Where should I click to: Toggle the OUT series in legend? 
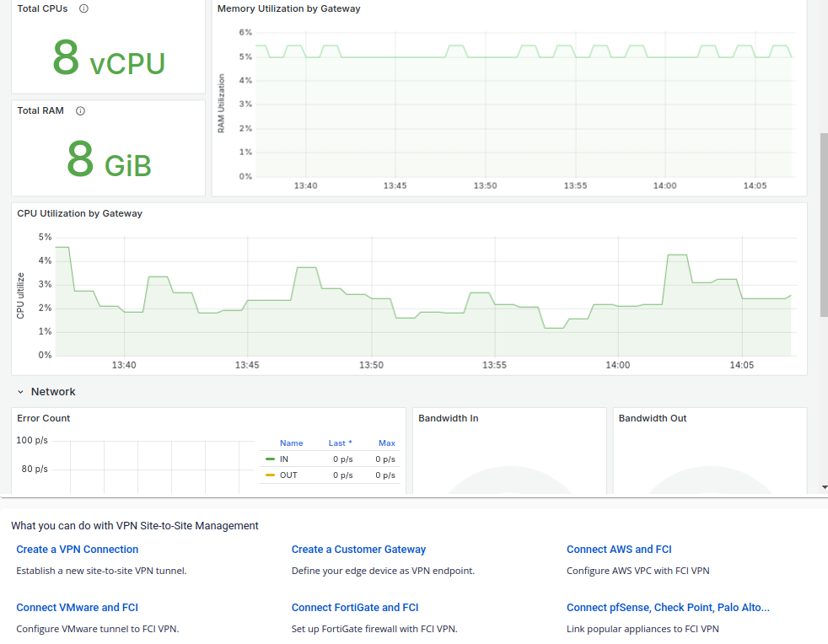288,475
